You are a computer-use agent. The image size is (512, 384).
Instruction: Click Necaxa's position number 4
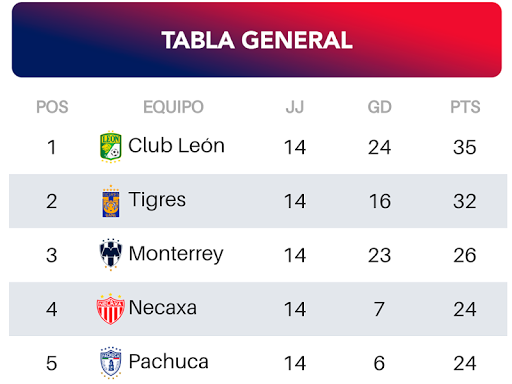(52, 309)
